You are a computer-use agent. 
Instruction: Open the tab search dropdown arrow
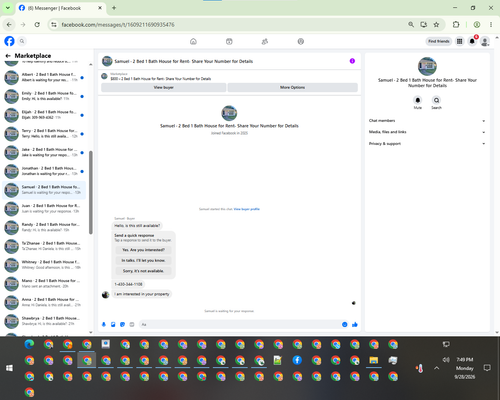click(x=8, y=8)
